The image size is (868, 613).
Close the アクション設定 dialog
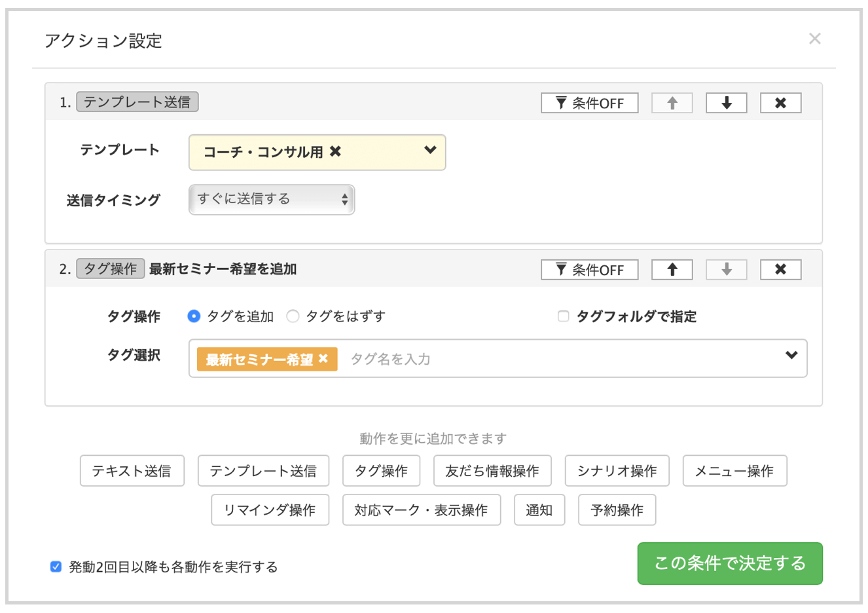(814, 39)
